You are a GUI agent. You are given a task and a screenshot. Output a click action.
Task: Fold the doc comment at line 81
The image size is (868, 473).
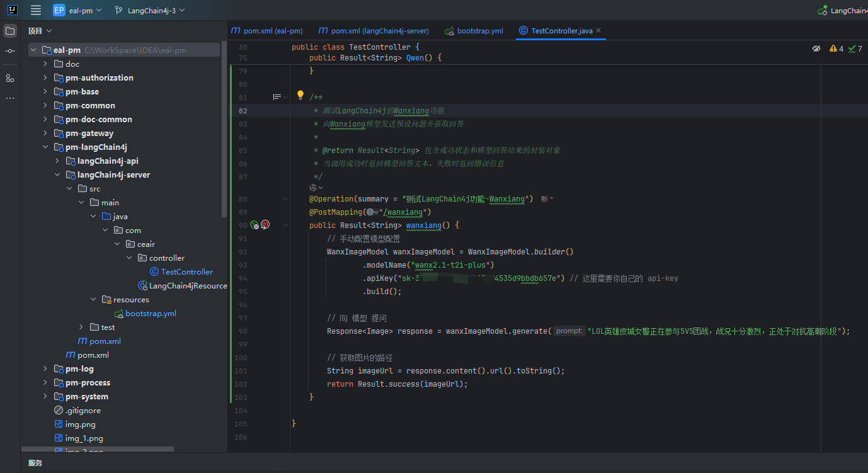(x=285, y=97)
